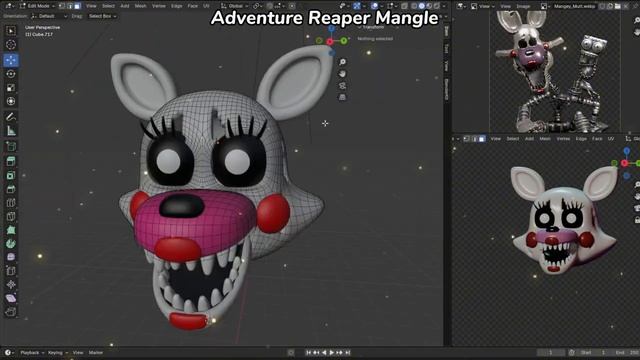This screenshot has height=360, width=640.
Task: Select the Shear tool
Action: [x=11, y=298]
